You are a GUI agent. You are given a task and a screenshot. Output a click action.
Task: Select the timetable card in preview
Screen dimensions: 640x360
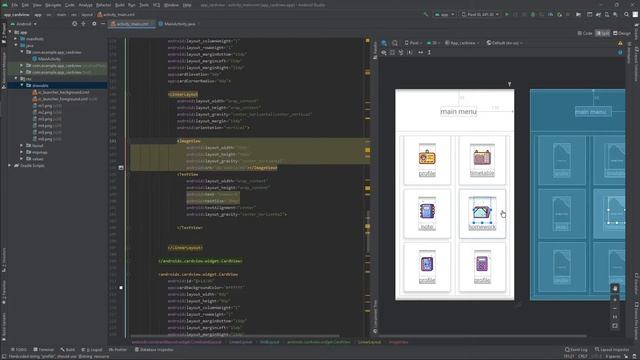point(482,160)
